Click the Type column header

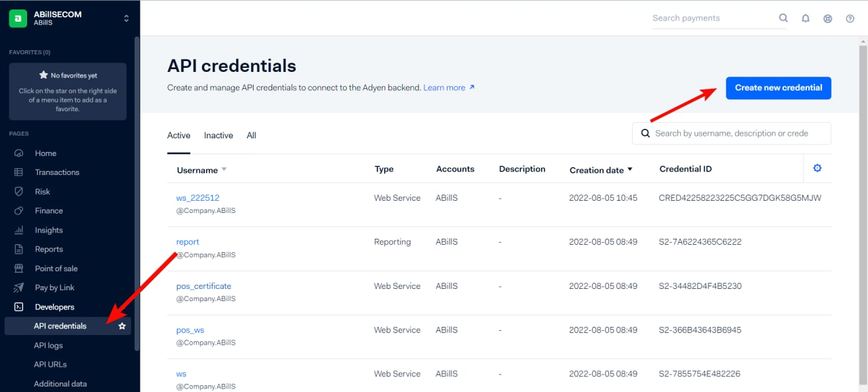coord(384,169)
